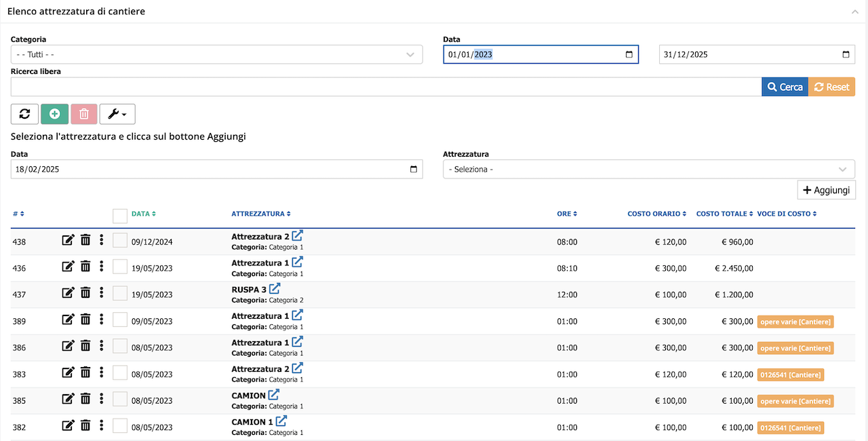Sort table by ORE column header

point(567,214)
